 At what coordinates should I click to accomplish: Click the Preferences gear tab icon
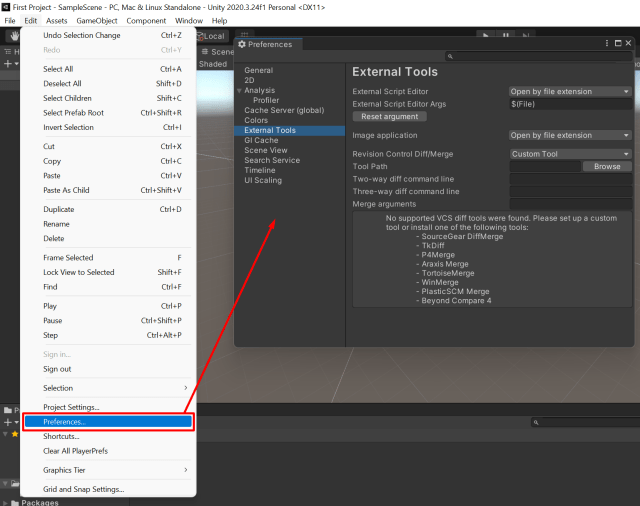242,44
